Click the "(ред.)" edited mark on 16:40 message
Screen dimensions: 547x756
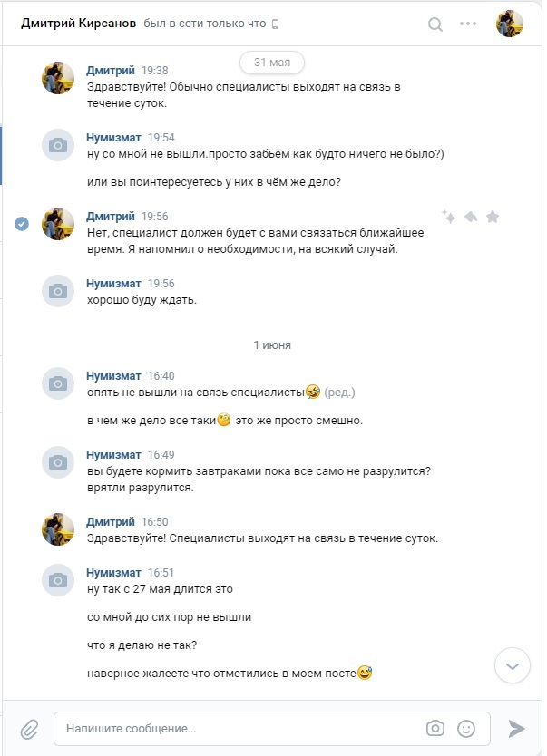point(339,393)
